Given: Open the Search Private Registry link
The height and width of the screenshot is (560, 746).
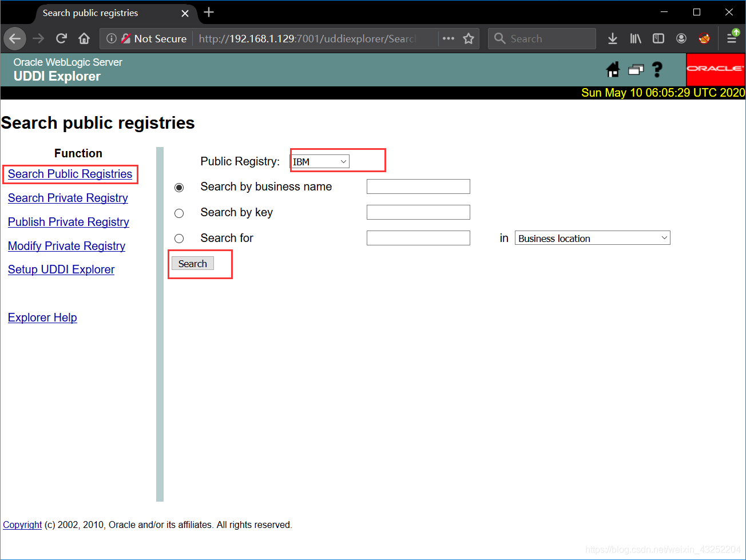Looking at the screenshot, I should point(68,198).
